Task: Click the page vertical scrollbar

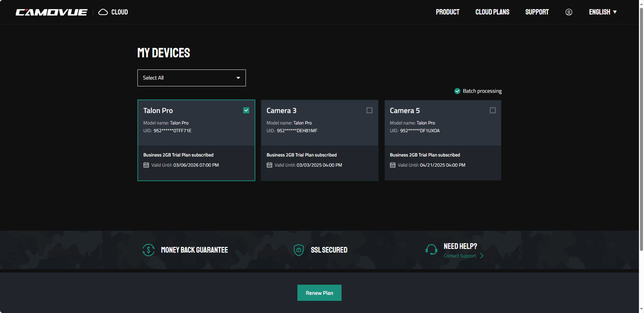Action: (641, 130)
